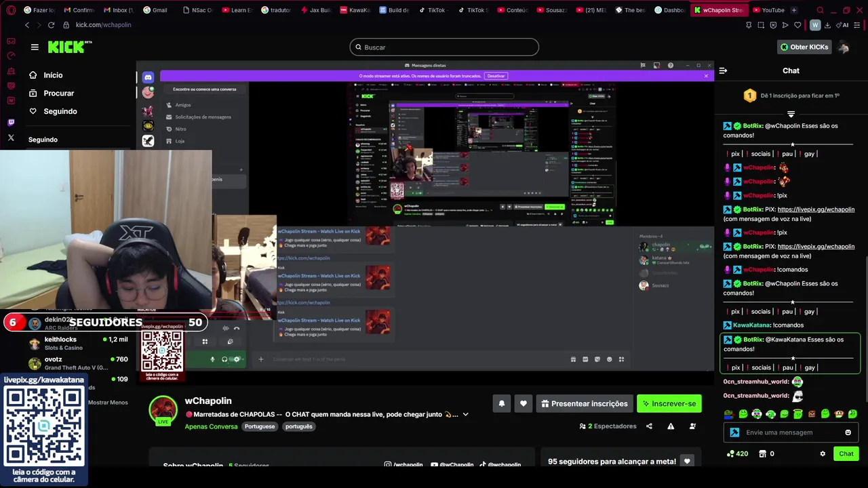
Task: Click wChapolin's LIVE avatar
Action: [x=163, y=410]
